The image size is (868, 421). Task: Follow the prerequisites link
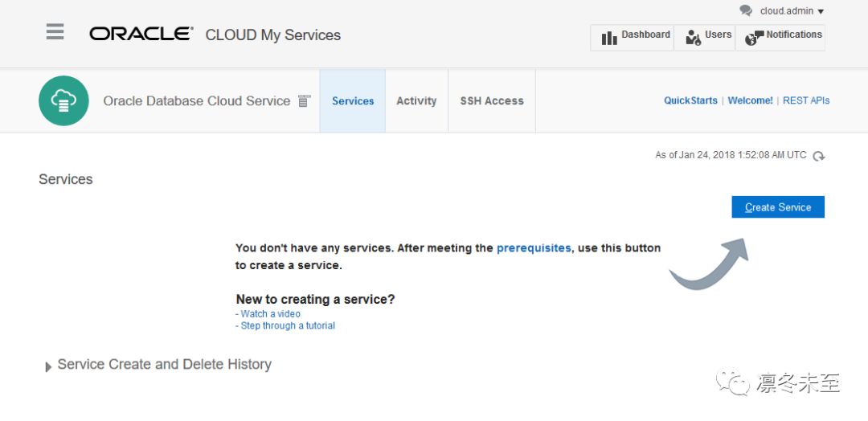tap(534, 248)
